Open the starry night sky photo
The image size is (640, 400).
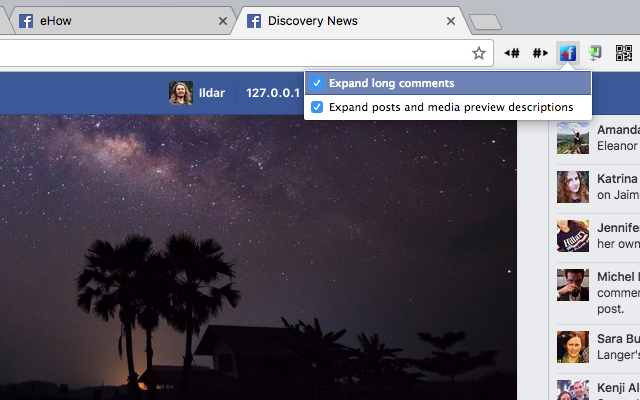pyautogui.click(x=258, y=257)
